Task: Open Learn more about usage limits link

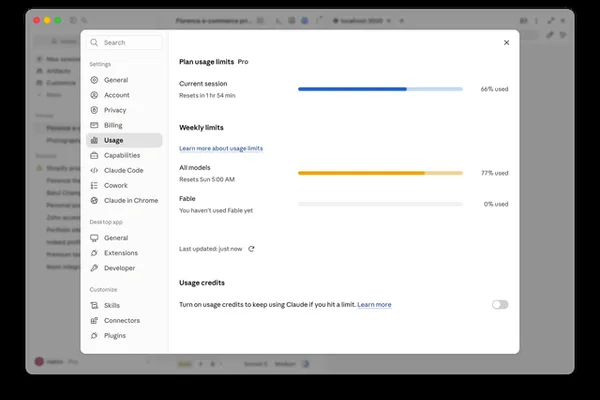Action: [x=221, y=149]
